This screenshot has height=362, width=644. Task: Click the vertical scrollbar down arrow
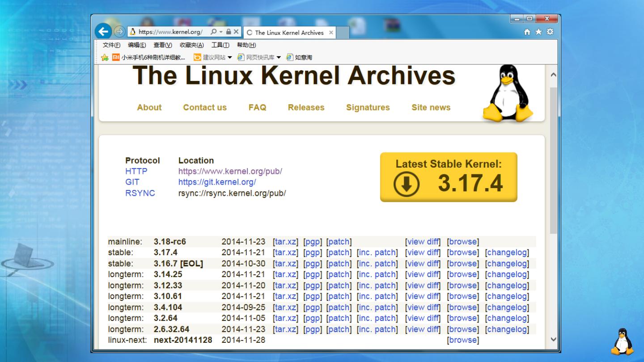tap(553, 339)
